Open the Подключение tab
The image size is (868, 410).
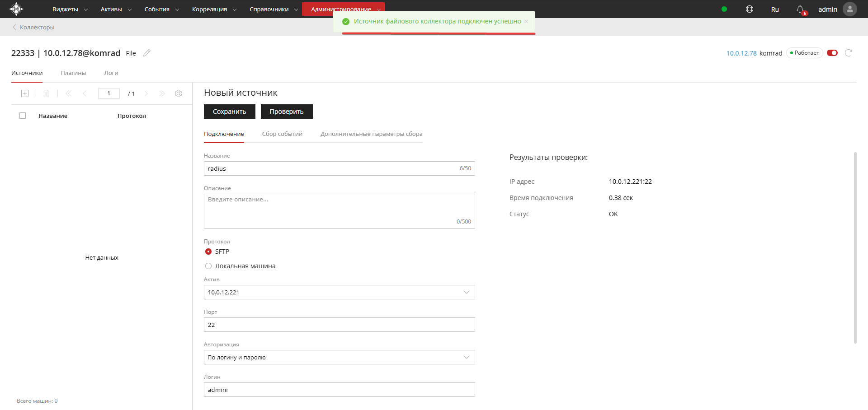pos(224,134)
